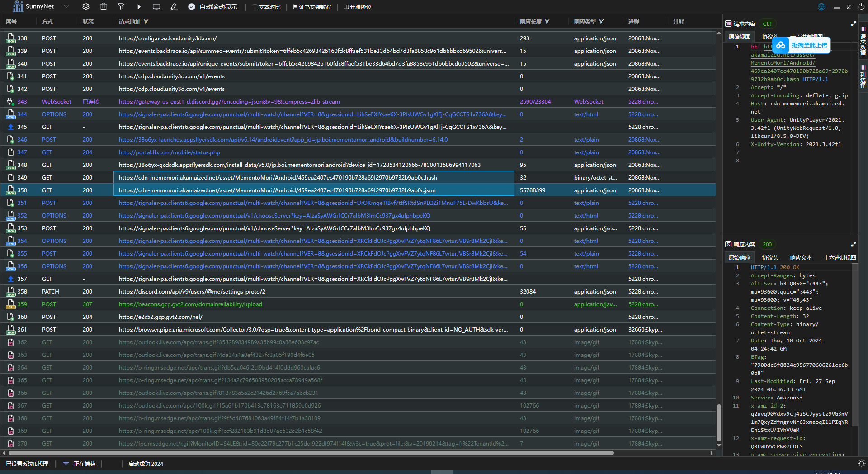Image resolution: width=868 pixels, height=474 pixels.
Task: Click the vertical scrollbar thumb of the request list
Action: (719, 423)
